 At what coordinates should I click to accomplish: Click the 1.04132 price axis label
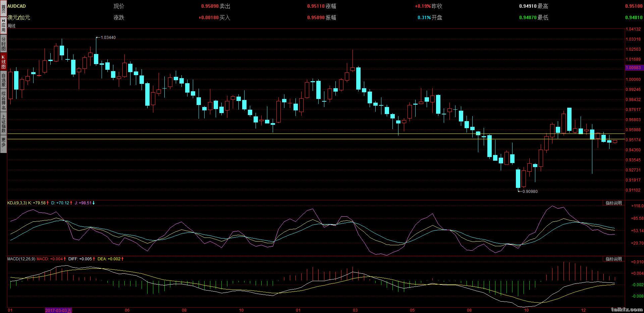633,29
